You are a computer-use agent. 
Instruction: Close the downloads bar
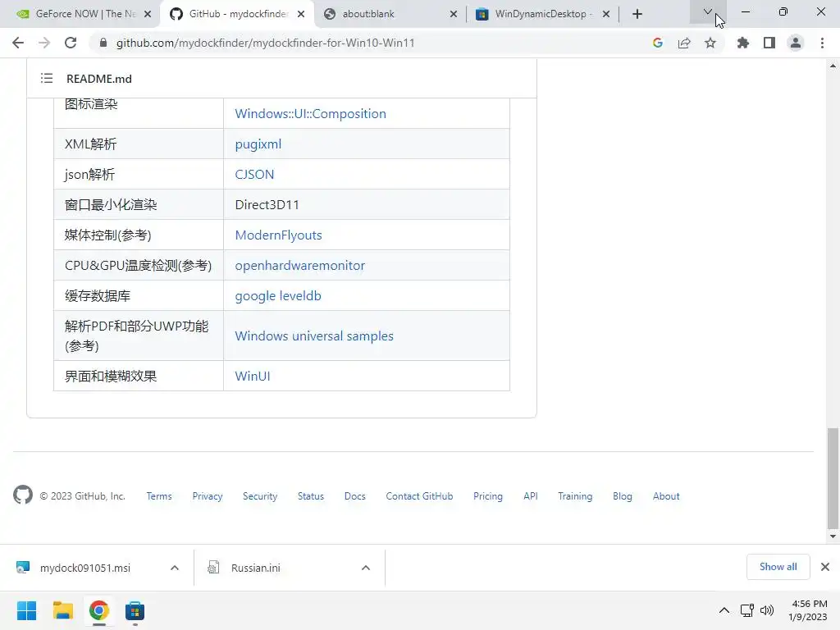825,567
